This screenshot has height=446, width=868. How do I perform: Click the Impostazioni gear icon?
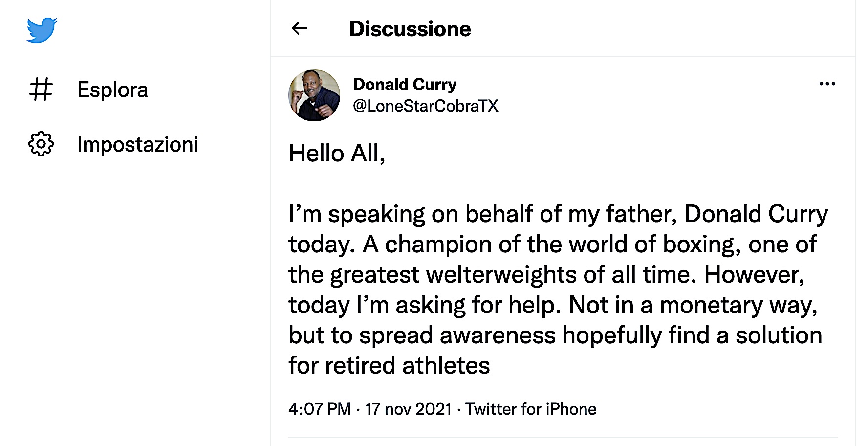(x=41, y=144)
